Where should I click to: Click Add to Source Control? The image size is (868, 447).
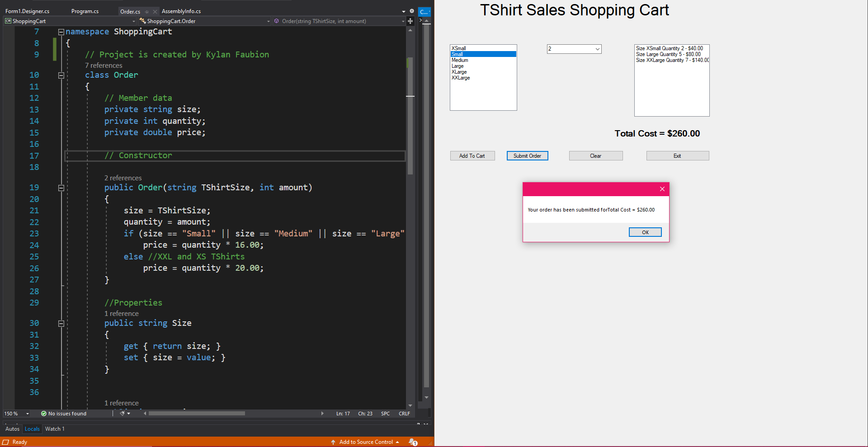click(x=366, y=442)
